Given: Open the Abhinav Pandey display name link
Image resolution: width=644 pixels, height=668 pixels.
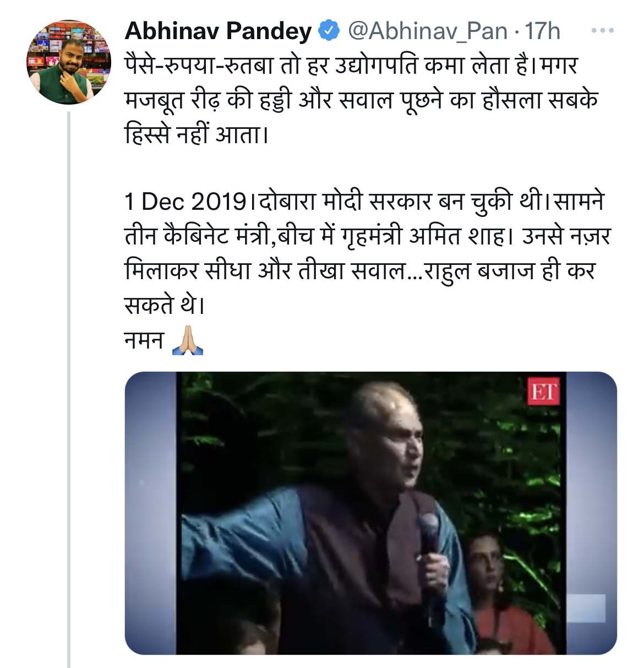Looking at the screenshot, I should click(219, 31).
